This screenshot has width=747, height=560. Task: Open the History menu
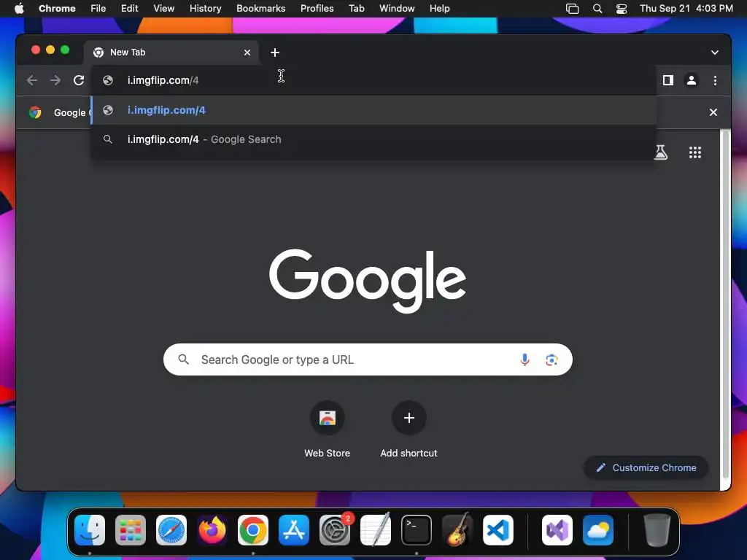[x=205, y=8]
